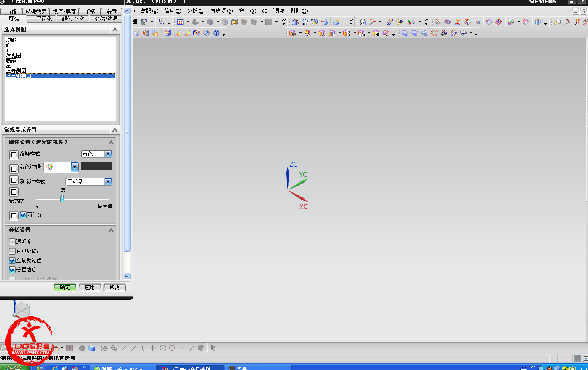Toggle the 渲染样式 lock checkbox
This screenshot has width=588, height=370.
14,154
